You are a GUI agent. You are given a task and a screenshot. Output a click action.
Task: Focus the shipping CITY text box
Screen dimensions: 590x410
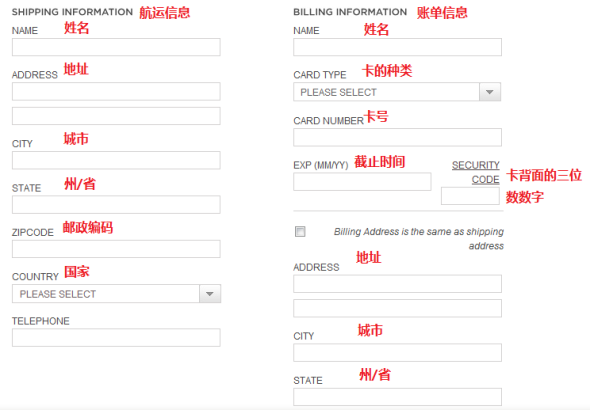116,161
